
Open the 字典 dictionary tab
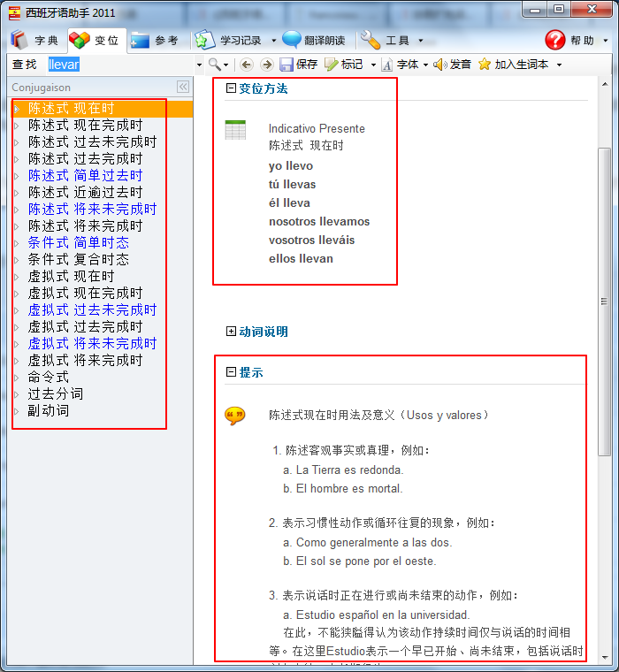34,41
